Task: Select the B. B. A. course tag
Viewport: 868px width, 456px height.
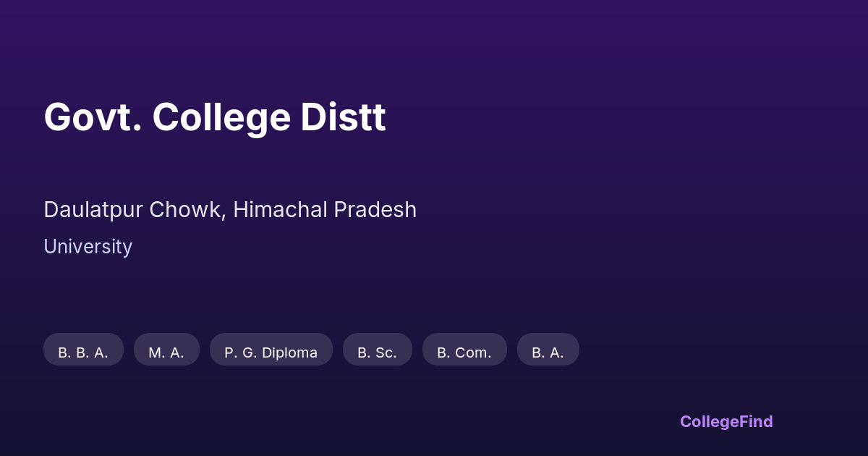Action: coord(83,352)
